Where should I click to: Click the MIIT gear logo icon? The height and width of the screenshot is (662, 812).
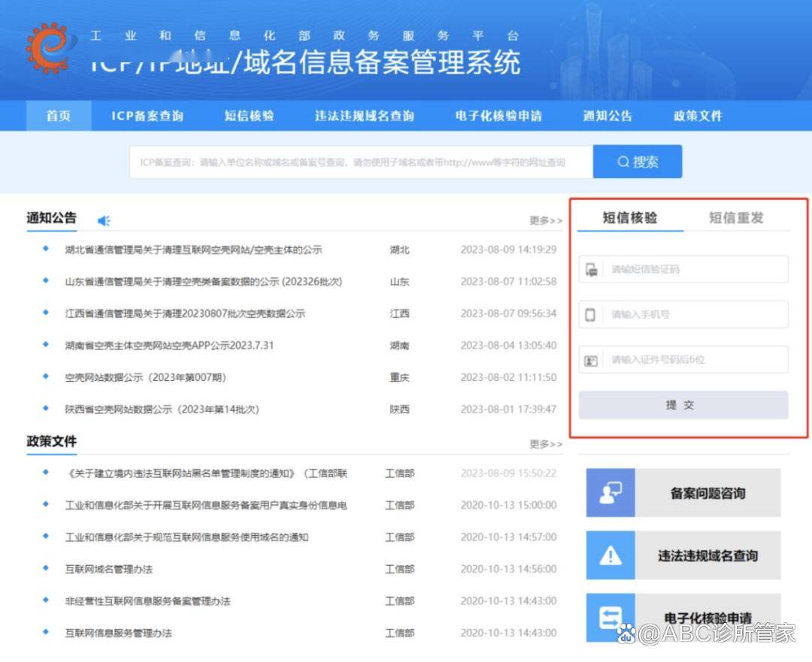point(50,47)
